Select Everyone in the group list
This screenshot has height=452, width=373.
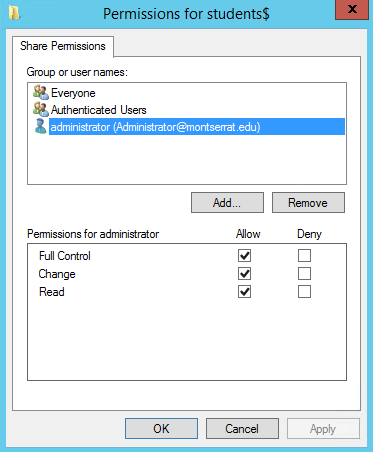tap(73, 93)
